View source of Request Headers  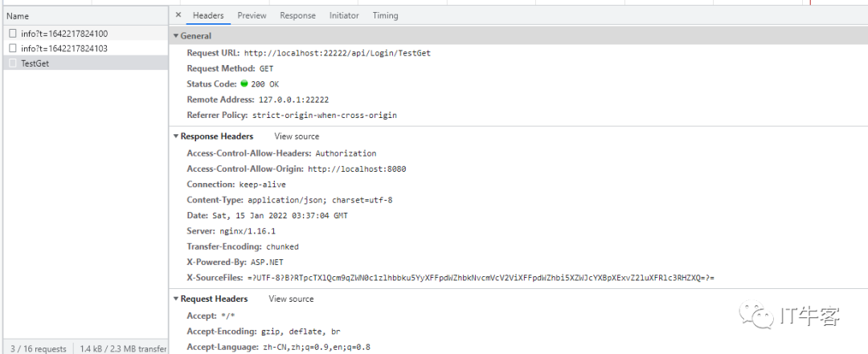[x=291, y=299]
